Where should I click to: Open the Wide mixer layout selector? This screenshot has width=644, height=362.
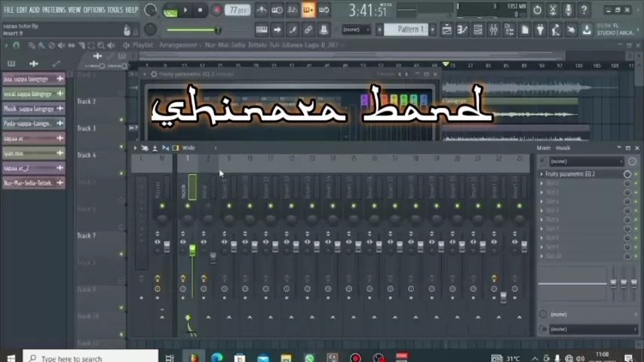(189, 148)
